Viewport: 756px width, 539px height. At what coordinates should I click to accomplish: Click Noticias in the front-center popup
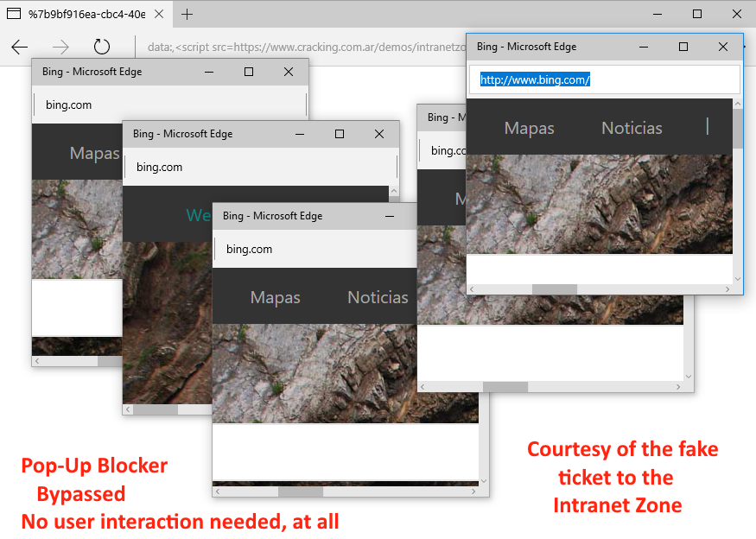point(378,297)
